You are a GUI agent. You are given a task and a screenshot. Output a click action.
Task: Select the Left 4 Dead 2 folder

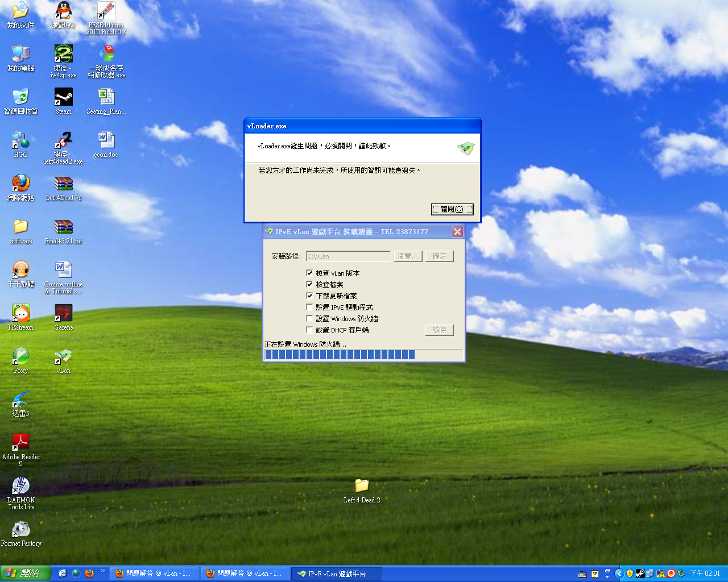362,487
